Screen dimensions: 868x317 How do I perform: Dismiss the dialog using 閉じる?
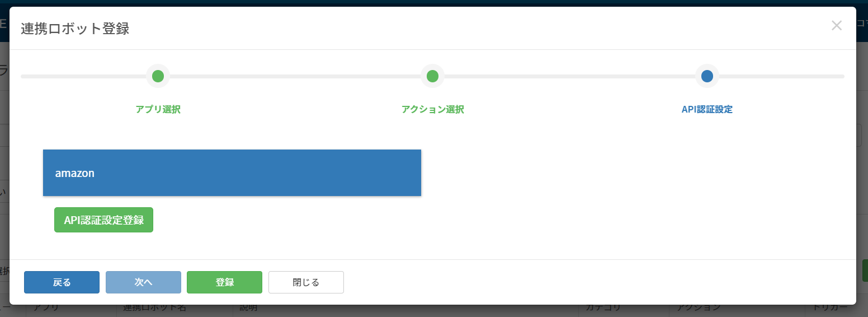306,282
